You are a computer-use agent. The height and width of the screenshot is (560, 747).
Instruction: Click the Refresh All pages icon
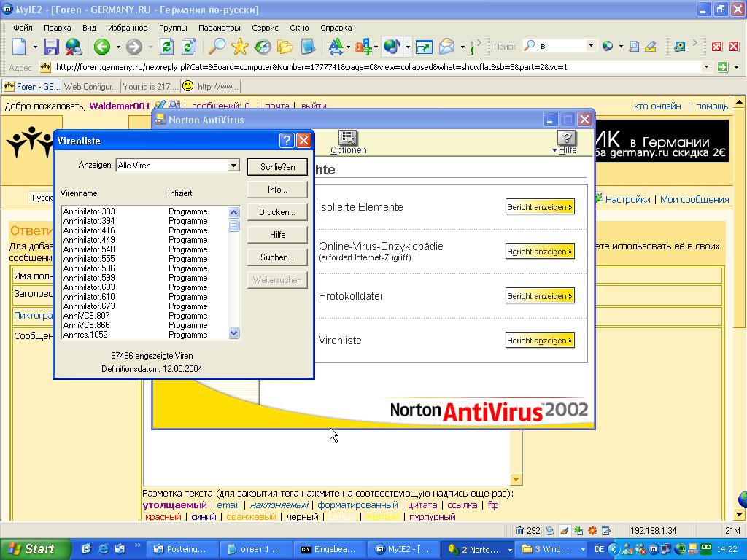(x=189, y=47)
